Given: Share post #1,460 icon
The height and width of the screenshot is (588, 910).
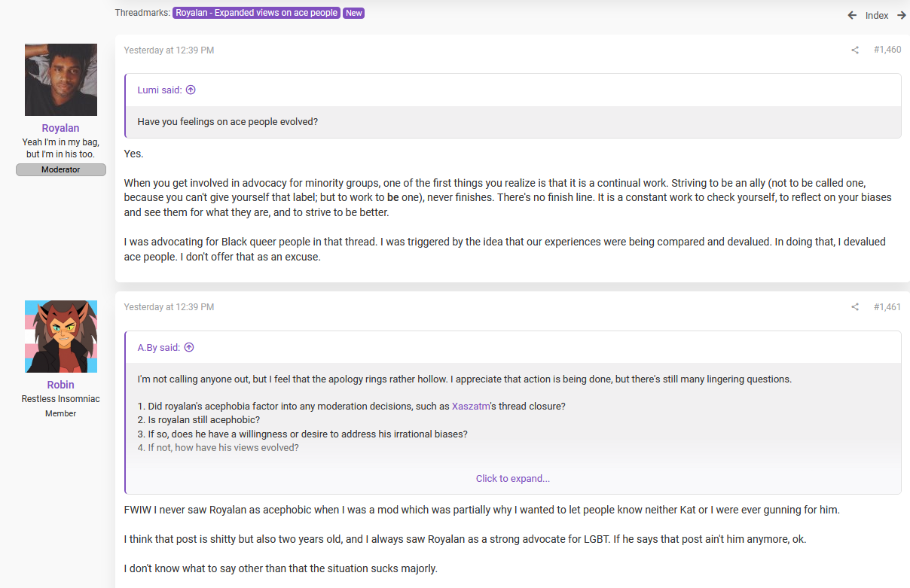Looking at the screenshot, I should coord(855,50).
